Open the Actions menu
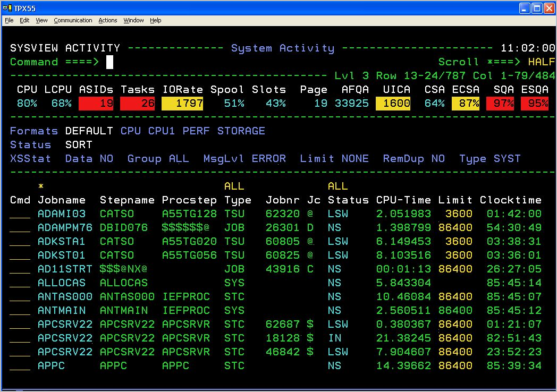557x392 pixels. [x=107, y=20]
